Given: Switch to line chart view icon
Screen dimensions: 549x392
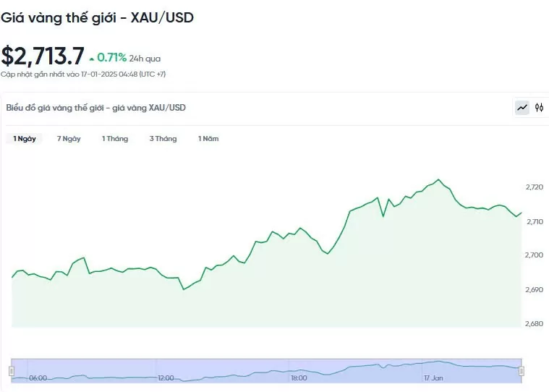Looking at the screenshot, I should tap(522, 108).
